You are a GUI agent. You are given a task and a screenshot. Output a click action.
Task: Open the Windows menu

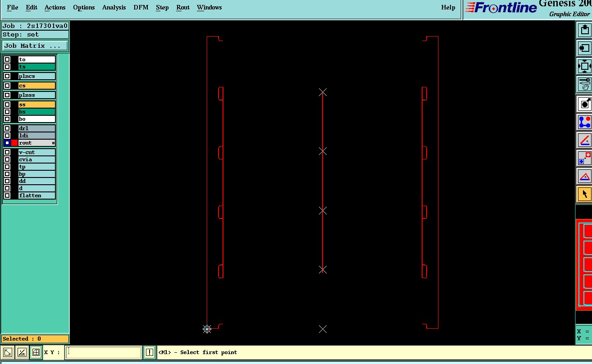209,7
